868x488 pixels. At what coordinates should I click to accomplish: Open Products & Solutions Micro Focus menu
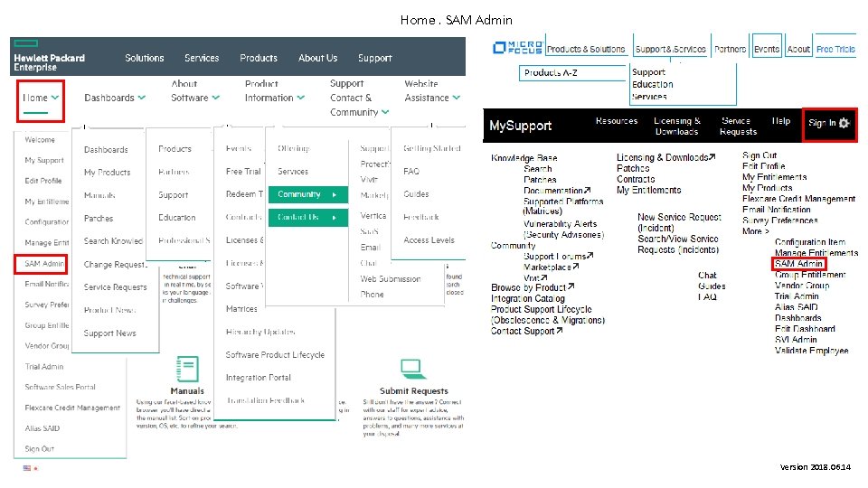pos(586,49)
